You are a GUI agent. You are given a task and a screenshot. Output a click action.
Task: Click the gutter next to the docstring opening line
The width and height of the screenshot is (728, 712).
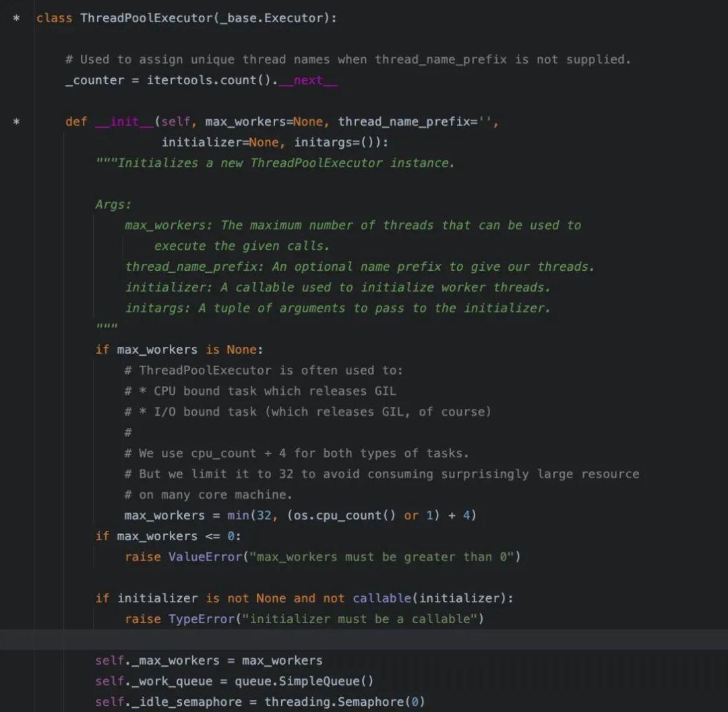17,163
